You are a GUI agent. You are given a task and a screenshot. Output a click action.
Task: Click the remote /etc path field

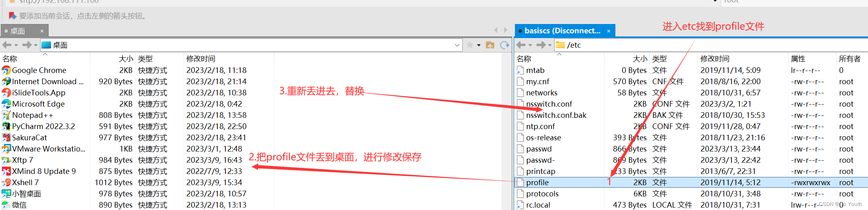[711, 45]
